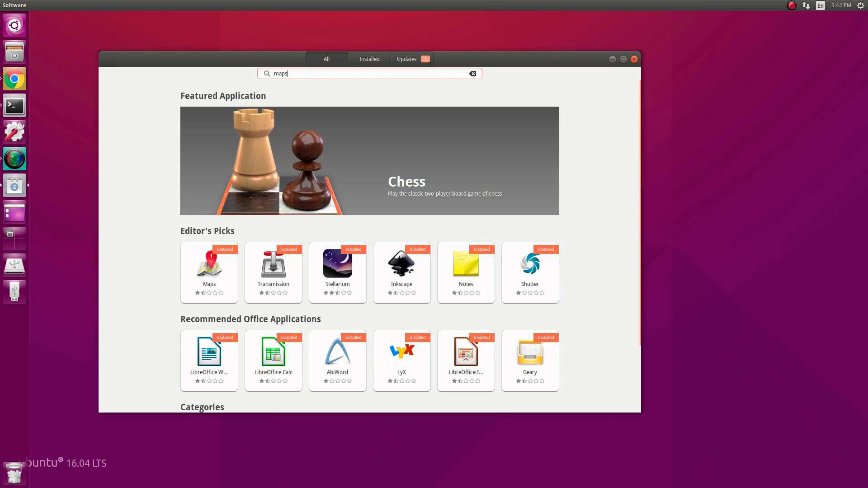Open the camera lens app in launcher
The width and height of the screenshot is (868, 488).
[14, 159]
